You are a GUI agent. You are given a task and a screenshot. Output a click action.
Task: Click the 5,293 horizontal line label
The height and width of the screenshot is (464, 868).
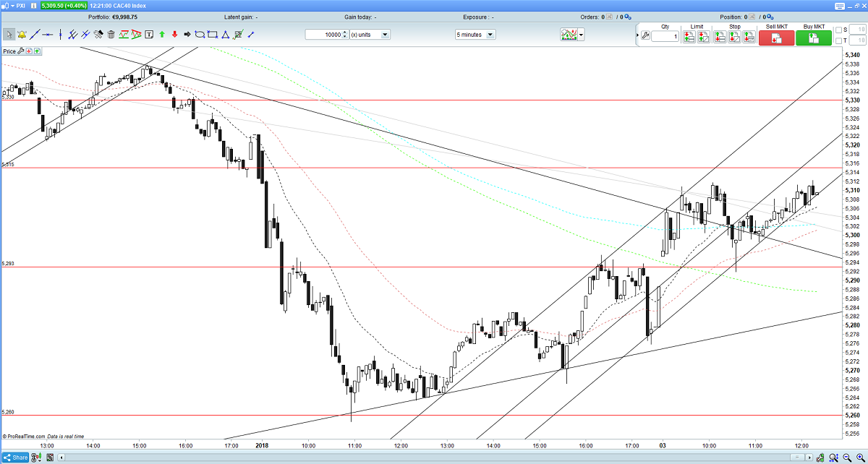click(x=7, y=263)
